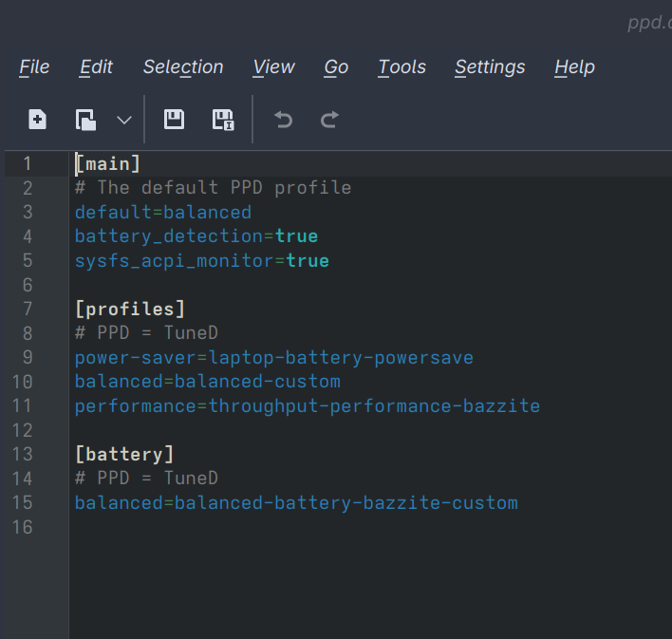672x639 pixels.
Task: Click the line balanced=balanced-battery-bazzite-custom
Action: [296, 503]
